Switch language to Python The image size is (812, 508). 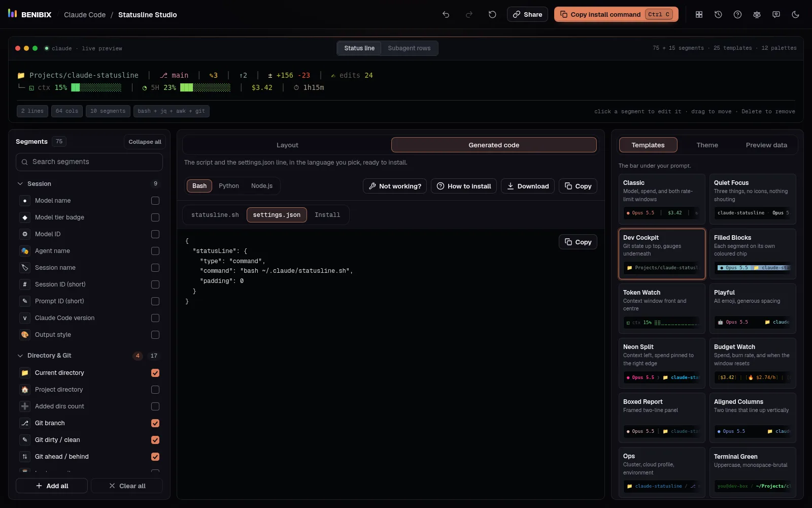click(x=229, y=186)
